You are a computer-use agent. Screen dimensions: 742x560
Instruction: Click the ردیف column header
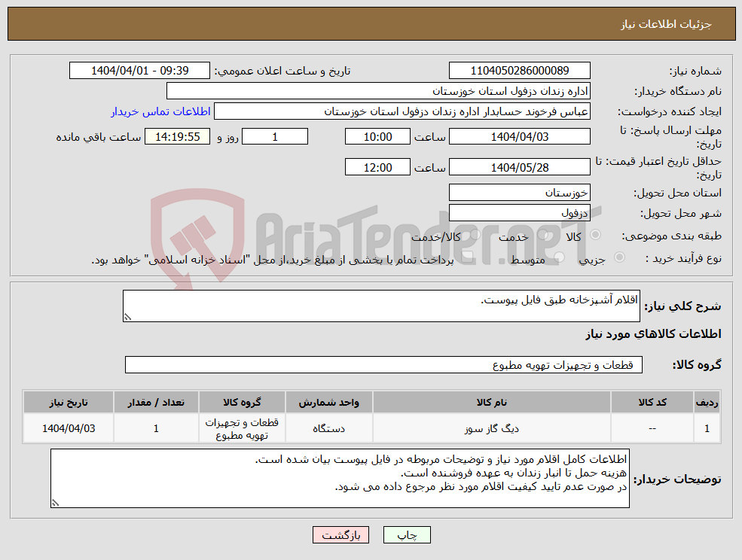(x=707, y=402)
